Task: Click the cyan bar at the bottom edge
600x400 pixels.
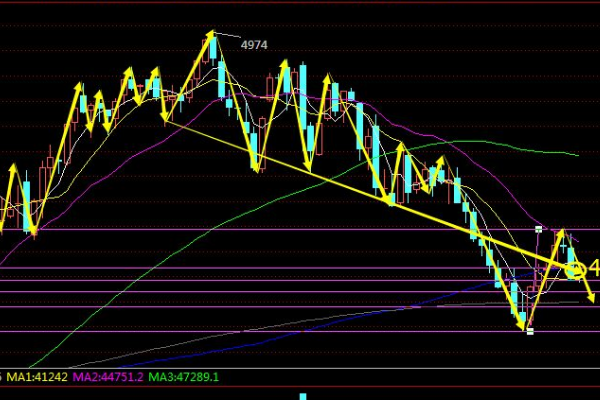Action: pos(300,398)
